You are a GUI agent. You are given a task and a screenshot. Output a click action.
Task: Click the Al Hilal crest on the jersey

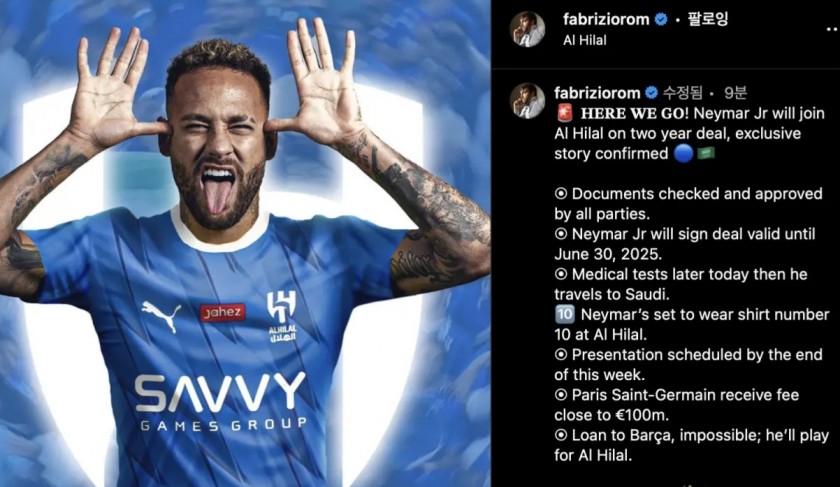click(x=282, y=316)
